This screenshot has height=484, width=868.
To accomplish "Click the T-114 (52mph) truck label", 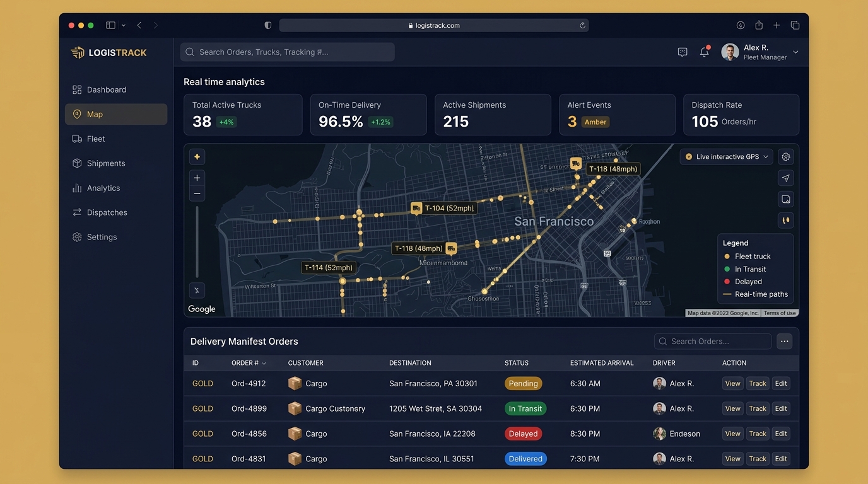I will pos(329,267).
